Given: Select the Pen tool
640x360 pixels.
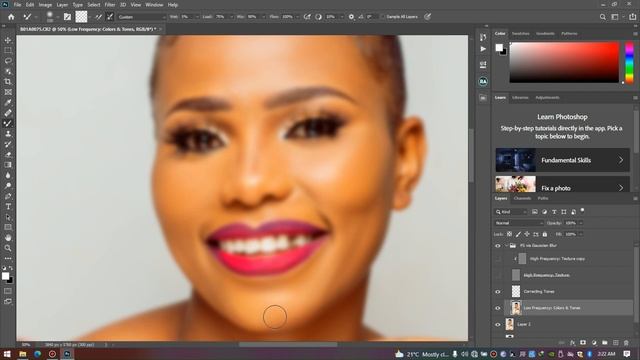Looking at the screenshot, I should (8, 196).
